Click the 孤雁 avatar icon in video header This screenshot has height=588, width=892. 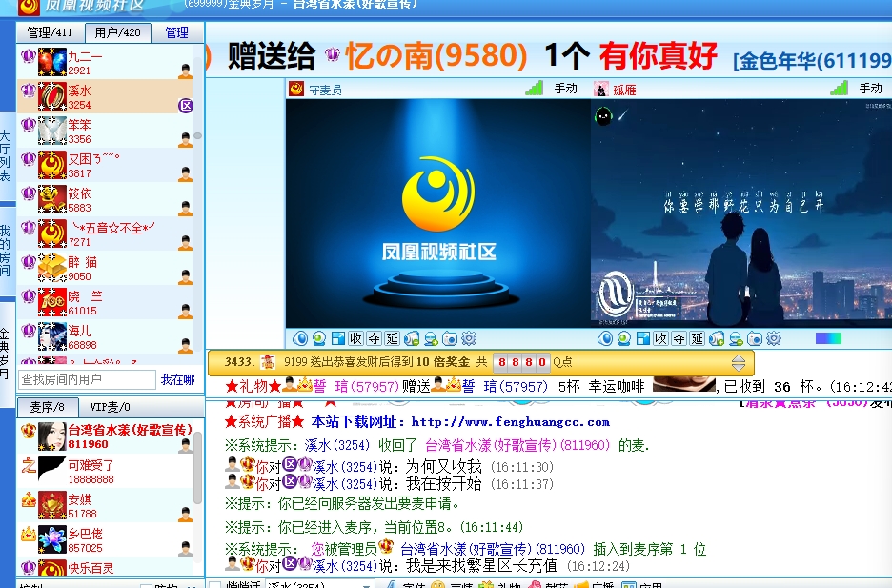tap(601, 90)
